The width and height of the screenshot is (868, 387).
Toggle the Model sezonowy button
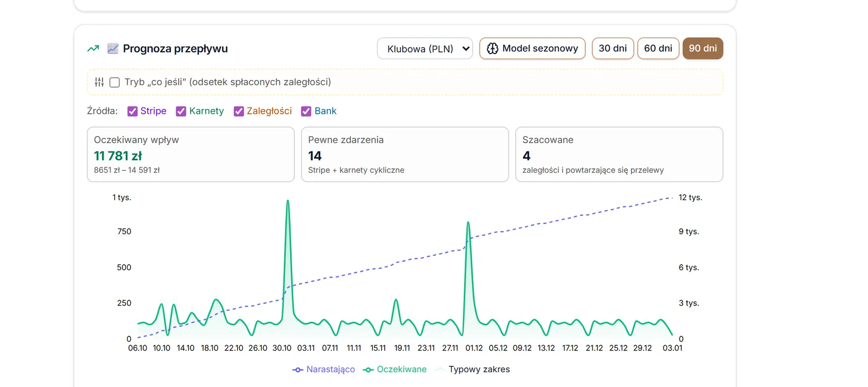coord(532,49)
